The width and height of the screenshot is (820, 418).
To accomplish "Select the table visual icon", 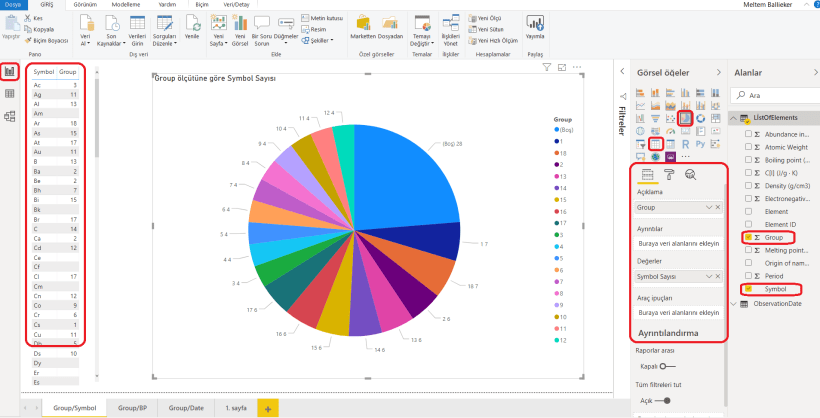I will 656,144.
